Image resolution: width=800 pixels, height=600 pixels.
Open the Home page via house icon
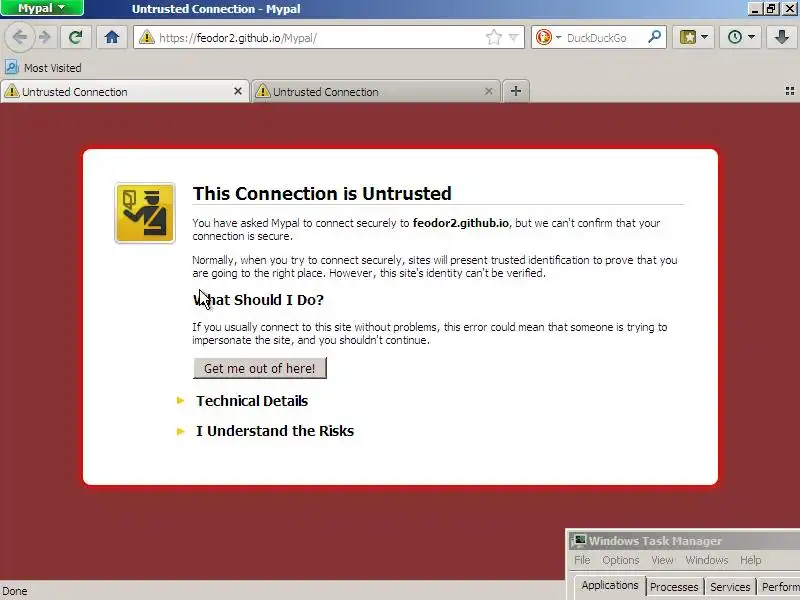point(112,37)
